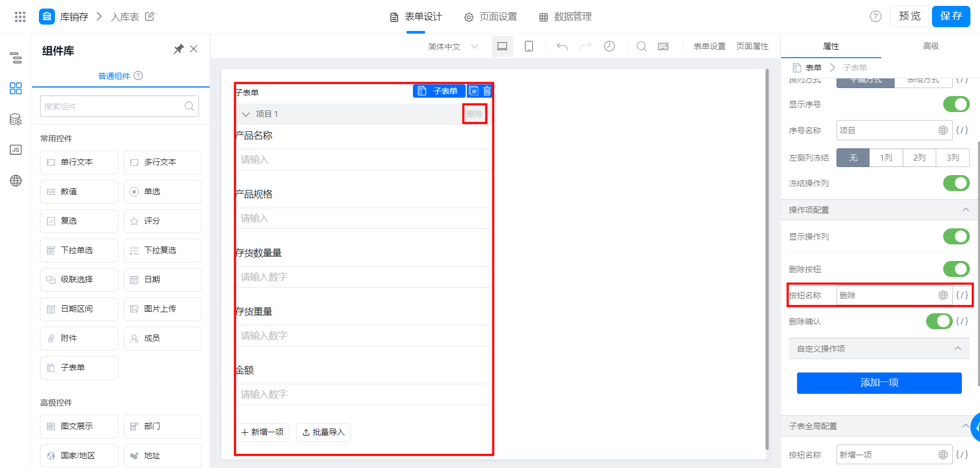Viewport: 980px width, 468px height.
Task: Open the 页面设置 tab
Action: click(x=491, y=17)
